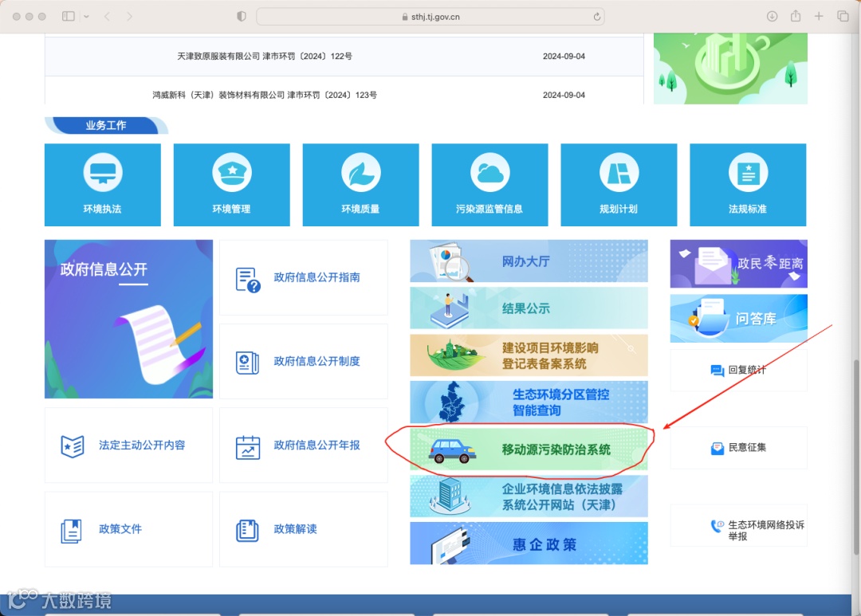The image size is (861, 616).
Task: Open the 惠企政策 banner
Action: click(x=529, y=543)
